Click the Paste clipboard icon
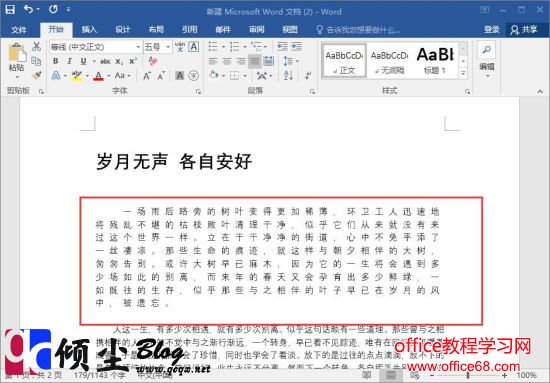Screen dimensions: 550x383 pos(17,53)
